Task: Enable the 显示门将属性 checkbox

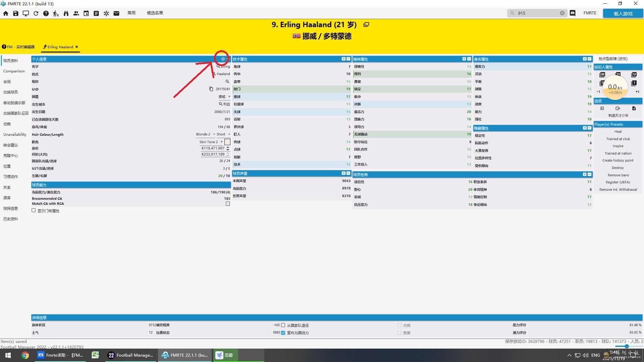Action: [34, 210]
